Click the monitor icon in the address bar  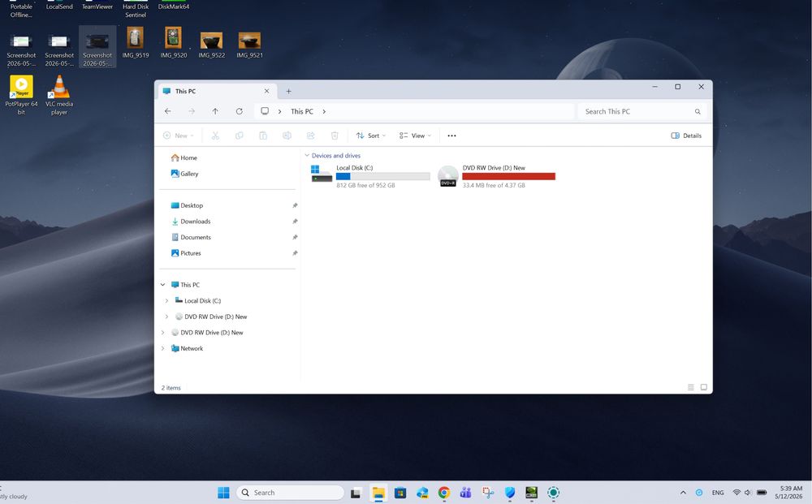[265, 111]
